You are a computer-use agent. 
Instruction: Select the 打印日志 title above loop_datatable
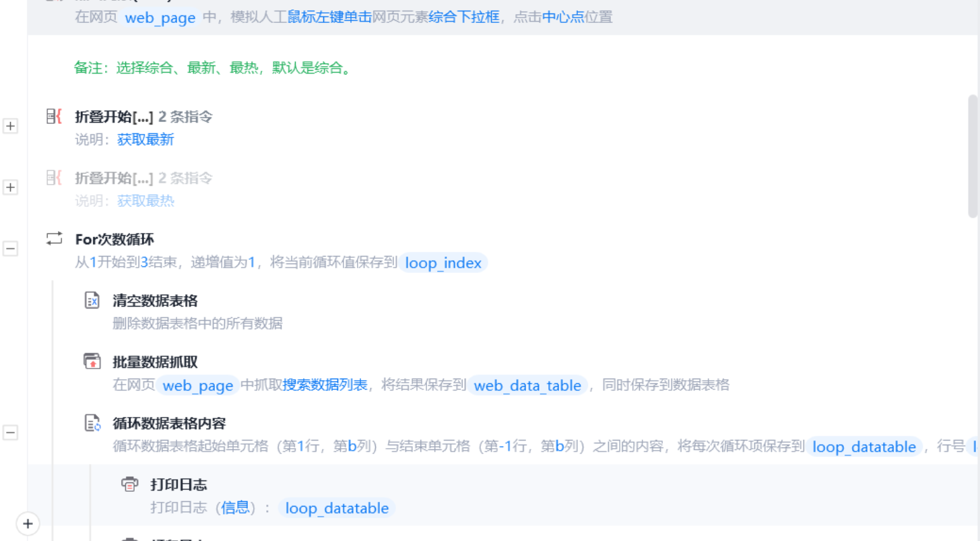(x=178, y=484)
